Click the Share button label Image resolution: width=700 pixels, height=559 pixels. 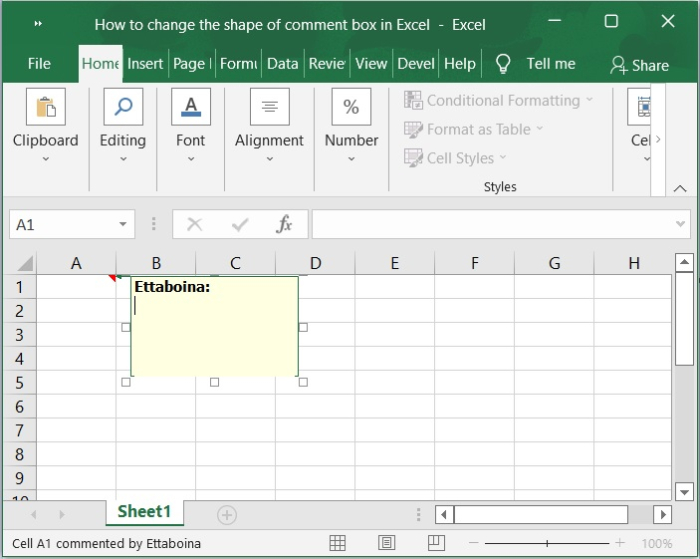[x=650, y=66]
